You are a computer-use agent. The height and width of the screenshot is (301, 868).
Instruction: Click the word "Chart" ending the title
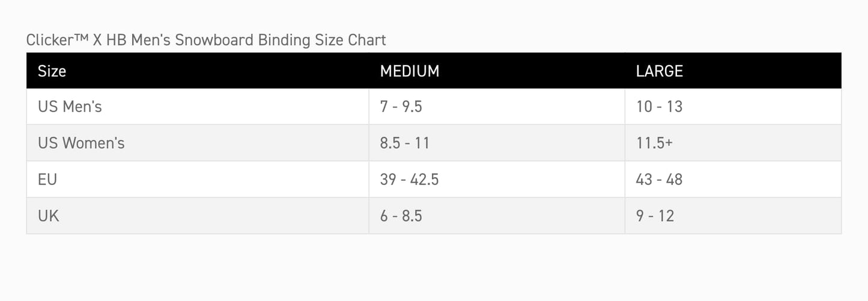coord(367,40)
